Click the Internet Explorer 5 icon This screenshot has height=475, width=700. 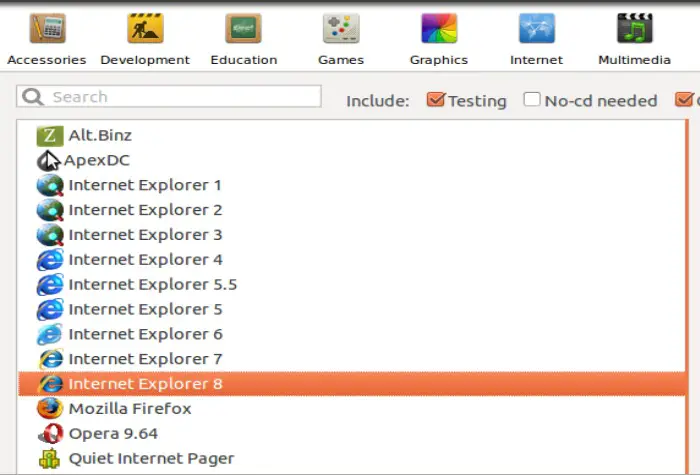[50, 310]
